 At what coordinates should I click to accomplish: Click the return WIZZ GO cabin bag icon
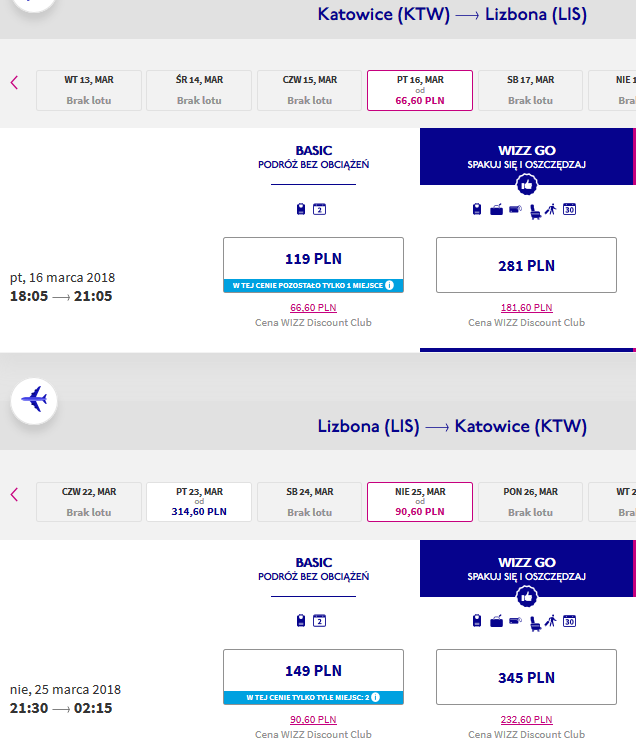[477, 621]
